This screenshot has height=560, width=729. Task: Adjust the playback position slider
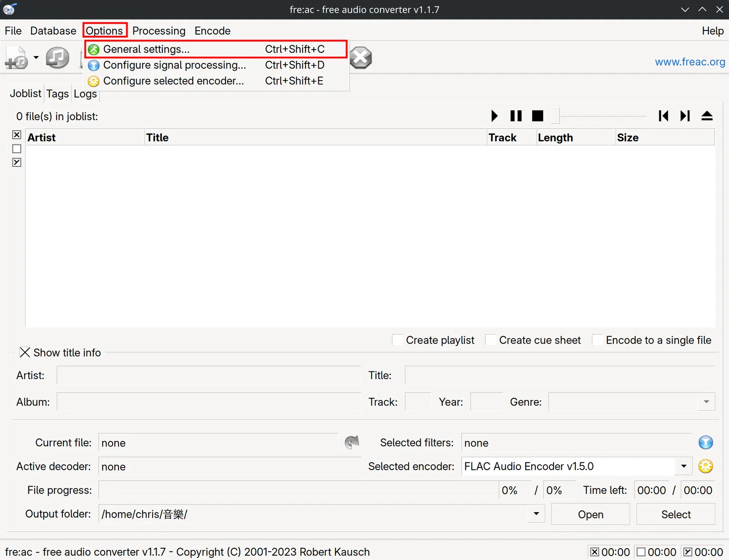coord(555,116)
